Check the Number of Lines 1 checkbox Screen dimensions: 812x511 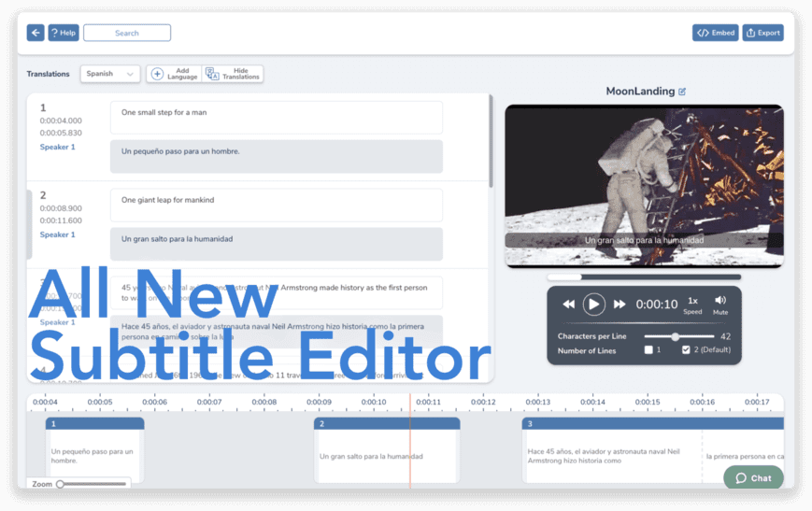pyautogui.click(x=648, y=350)
